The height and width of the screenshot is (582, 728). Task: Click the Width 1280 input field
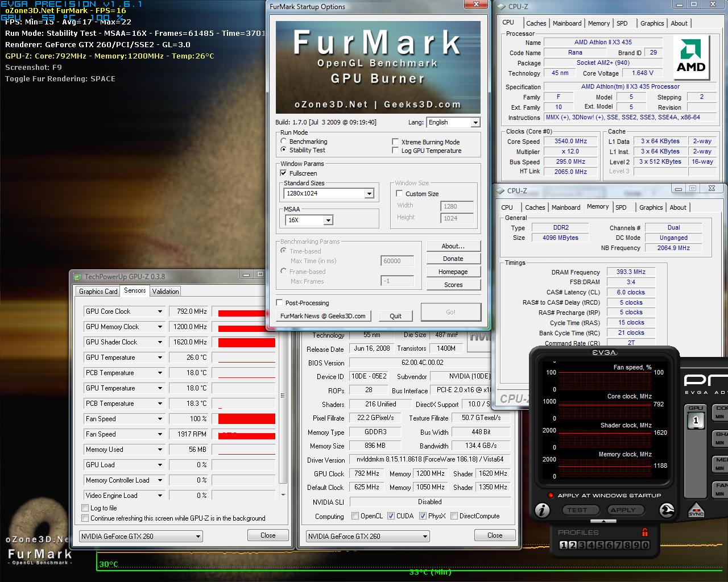(457, 206)
